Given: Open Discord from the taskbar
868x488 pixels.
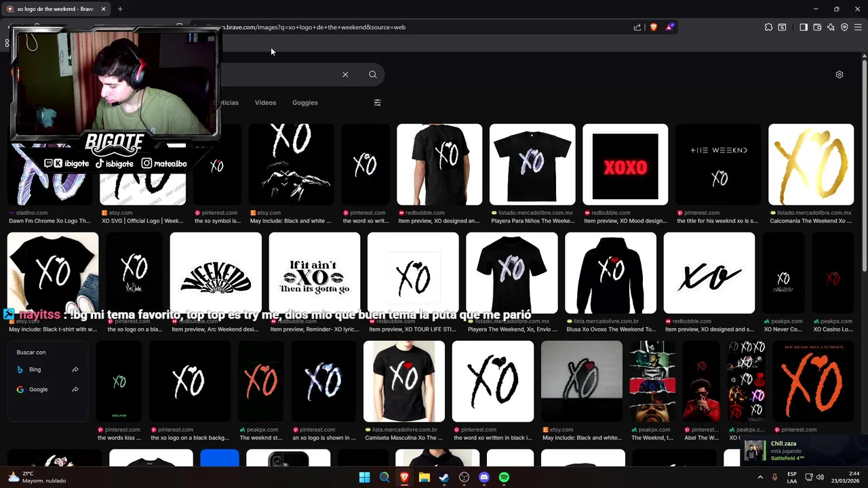Looking at the screenshot, I should [x=484, y=477].
